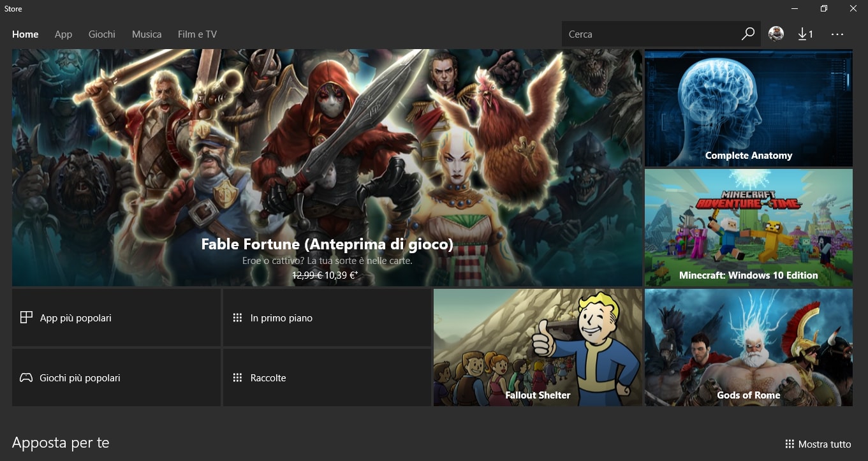This screenshot has height=461, width=868.
Task: Click the dots icon next to Raccolte
Action: coord(237,377)
